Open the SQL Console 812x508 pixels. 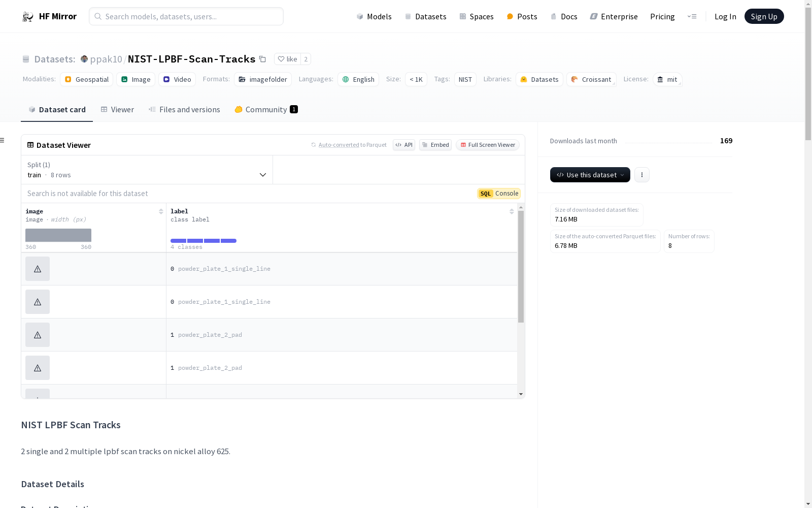pyautogui.click(x=499, y=194)
